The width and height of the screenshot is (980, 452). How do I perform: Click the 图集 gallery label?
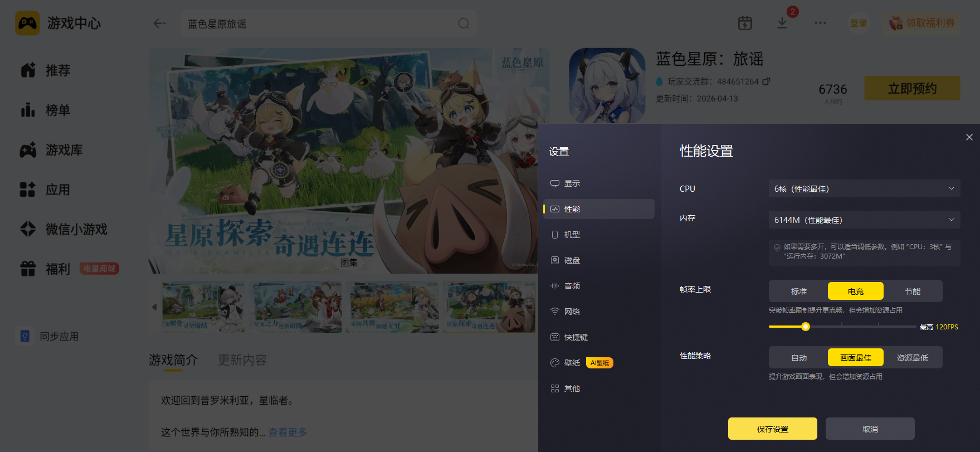pyautogui.click(x=349, y=263)
